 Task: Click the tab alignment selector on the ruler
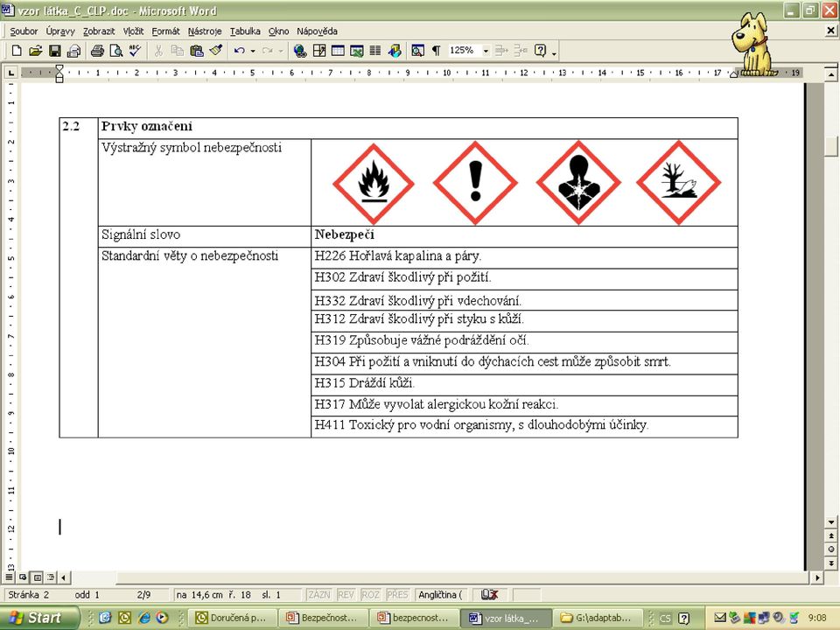10,73
